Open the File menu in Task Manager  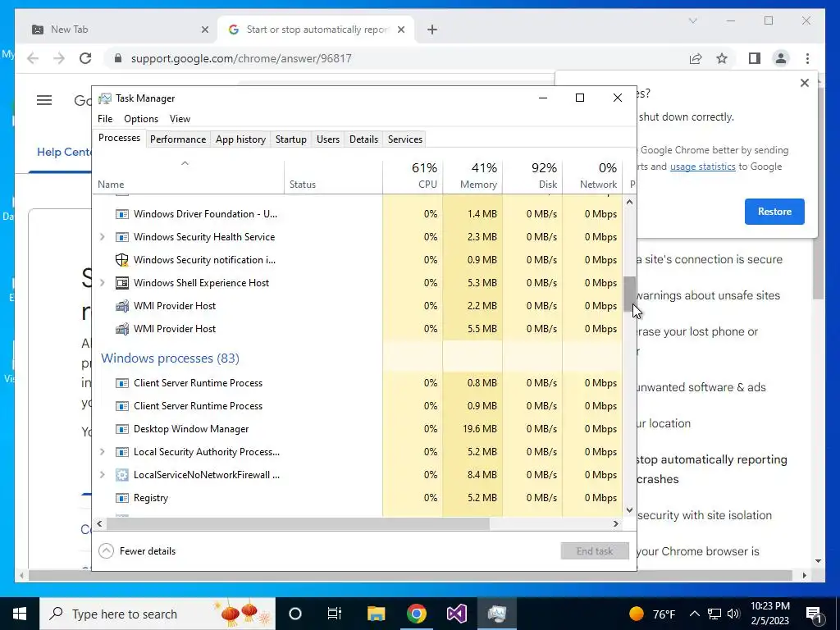click(105, 119)
